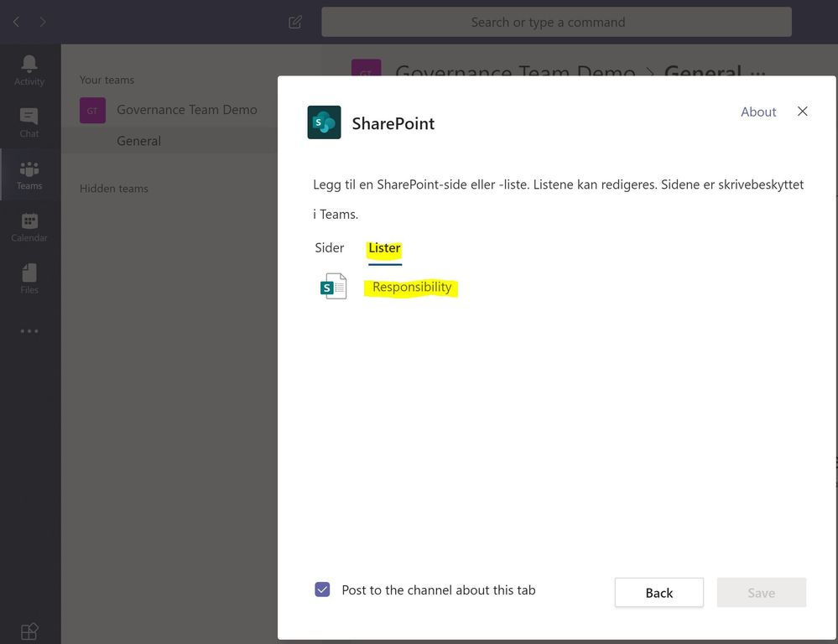Viewport: 838px width, 644px height.
Task: Choose the Responsibility list
Action: point(412,287)
